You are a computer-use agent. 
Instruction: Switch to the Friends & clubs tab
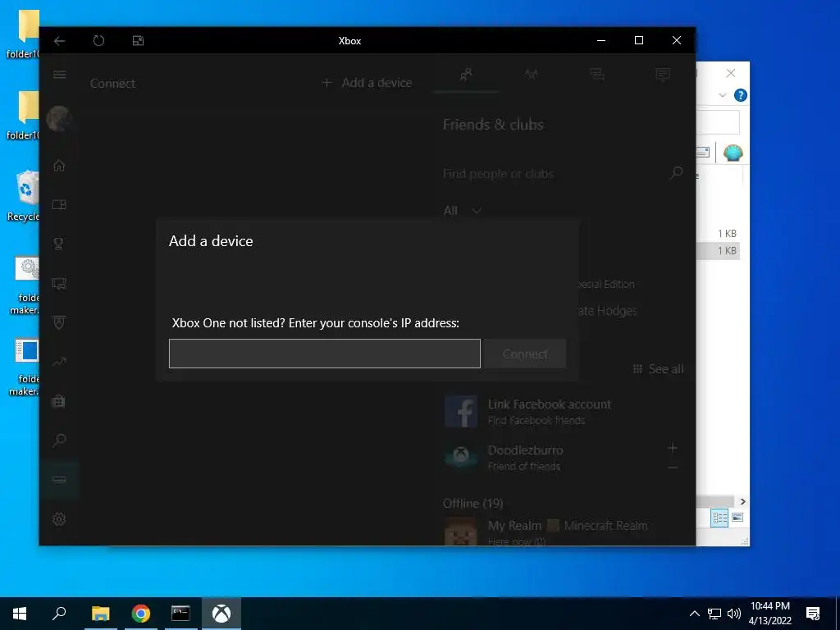466,75
